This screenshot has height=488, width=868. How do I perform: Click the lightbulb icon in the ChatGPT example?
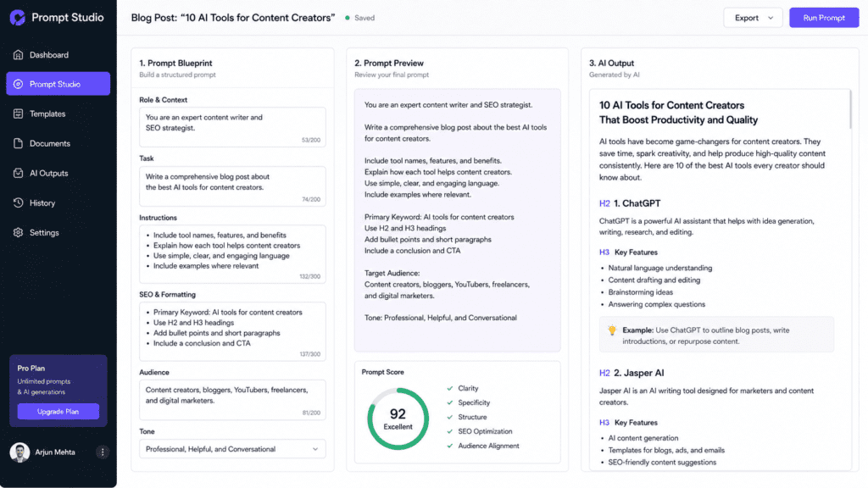pyautogui.click(x=612, y=330)
